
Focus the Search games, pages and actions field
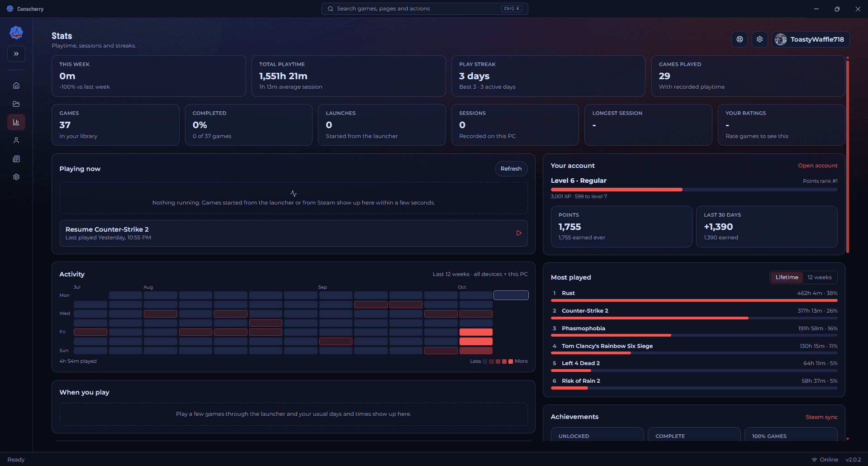(425, 9)
